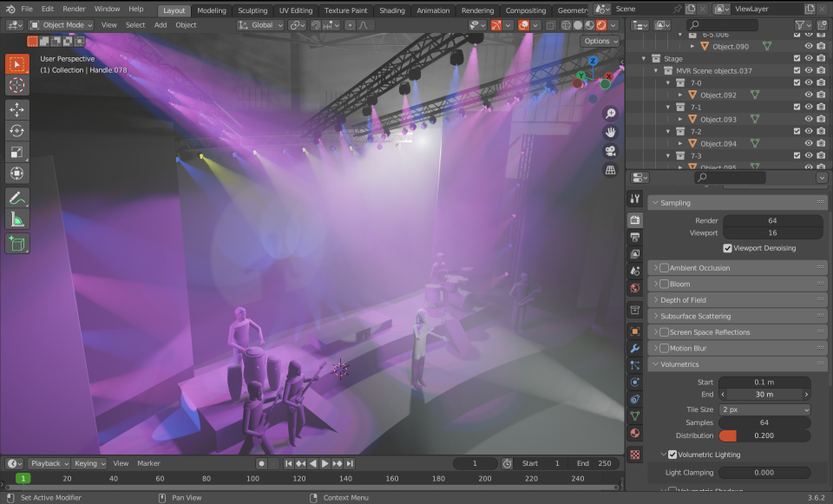Open Object properties tab

pyautogui.click(x=635, y=331)
